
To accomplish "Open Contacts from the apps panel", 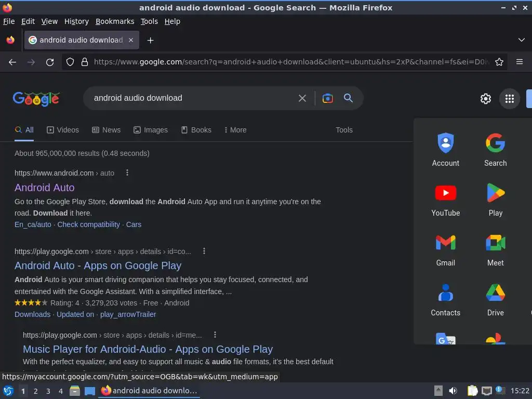I will 445,300.
